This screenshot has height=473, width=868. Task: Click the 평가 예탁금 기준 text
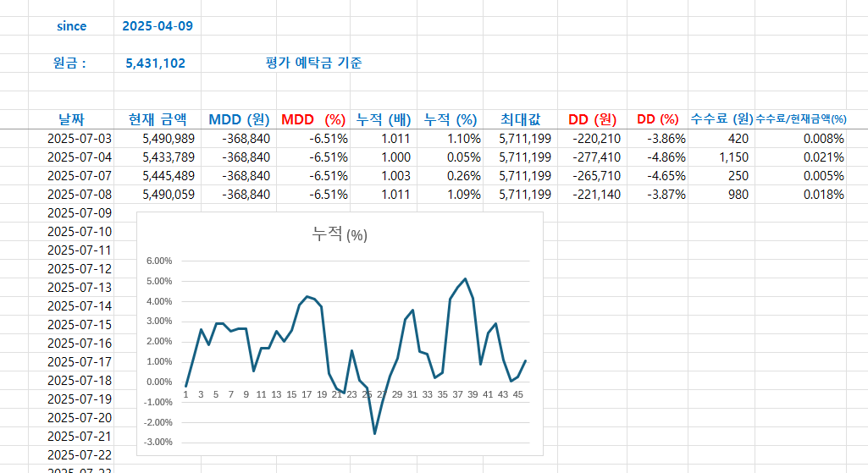pos(313,63)
